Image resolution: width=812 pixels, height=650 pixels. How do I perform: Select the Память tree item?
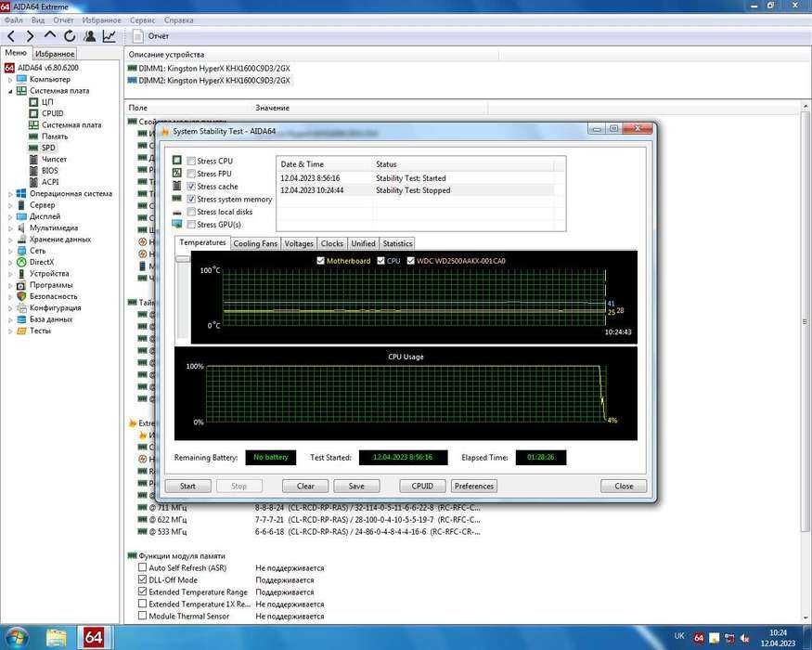pyautogui.click(x=55, y=136)
